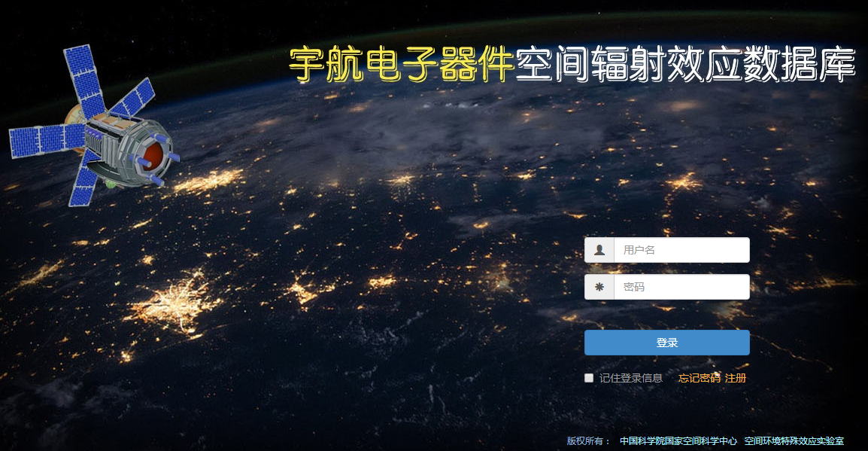
Task: Click the 版权所有 copyright label
Action: point(588,441)
